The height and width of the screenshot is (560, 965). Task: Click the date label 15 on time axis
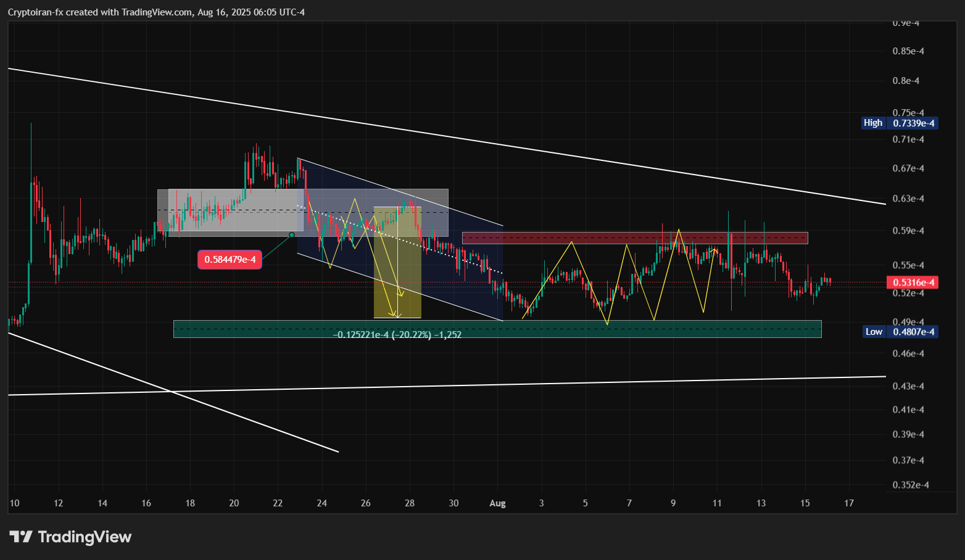click(x=805, y=503)
